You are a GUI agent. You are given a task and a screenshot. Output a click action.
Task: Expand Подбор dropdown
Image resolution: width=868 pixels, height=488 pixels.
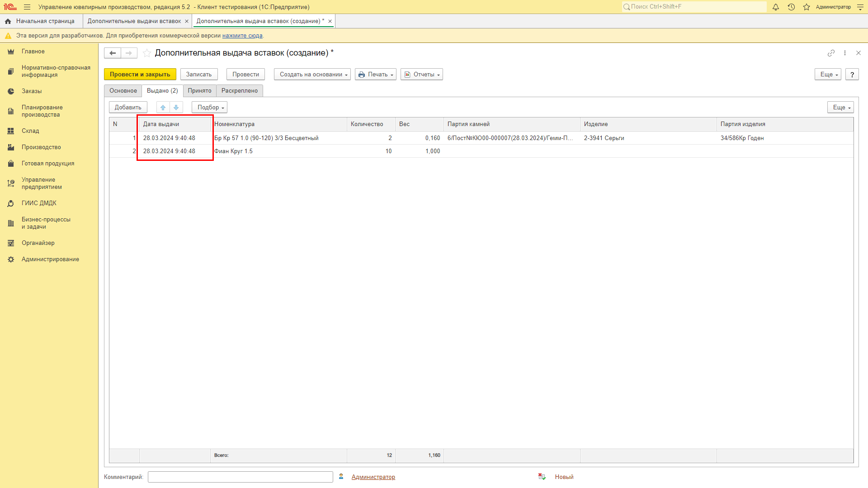209,107
